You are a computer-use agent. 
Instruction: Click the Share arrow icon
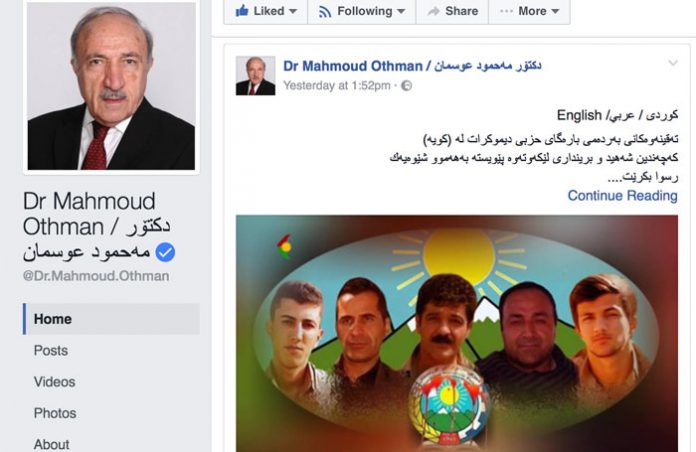433,11
